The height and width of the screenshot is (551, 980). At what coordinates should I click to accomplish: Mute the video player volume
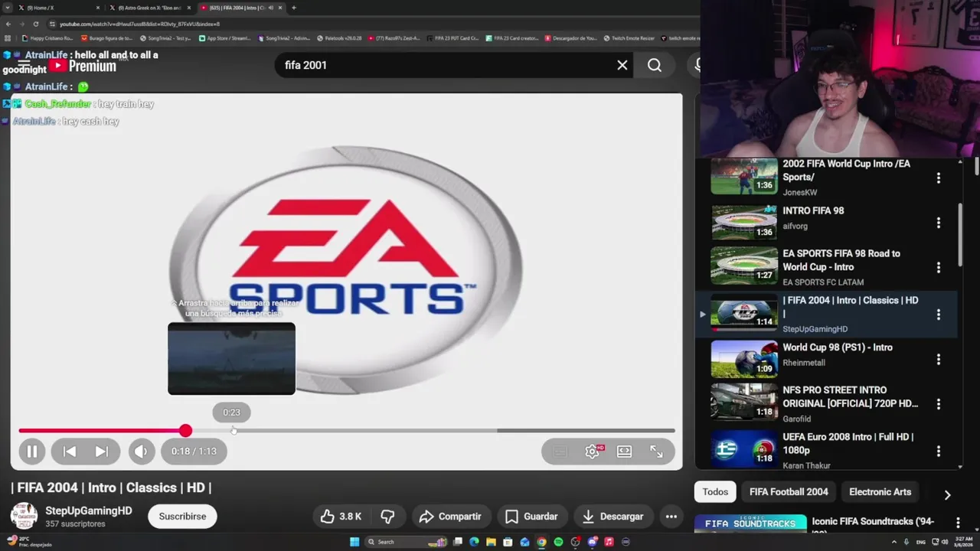[x=141, y=452]
